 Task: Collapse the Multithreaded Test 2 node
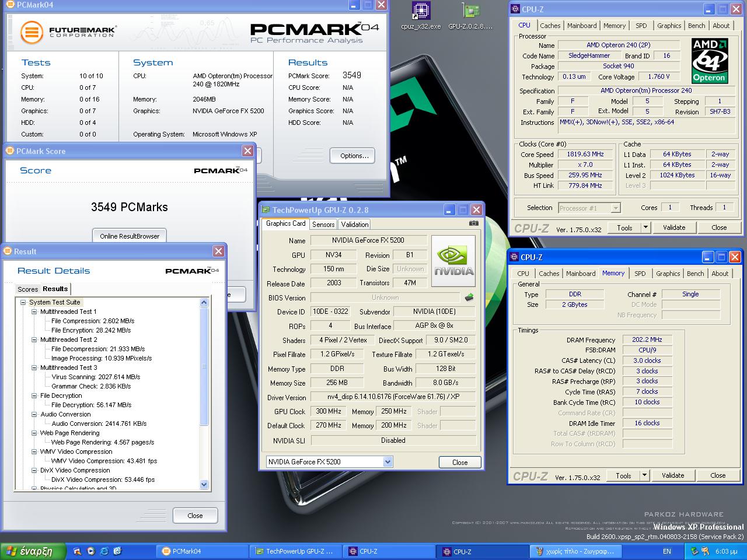[34, 339]
